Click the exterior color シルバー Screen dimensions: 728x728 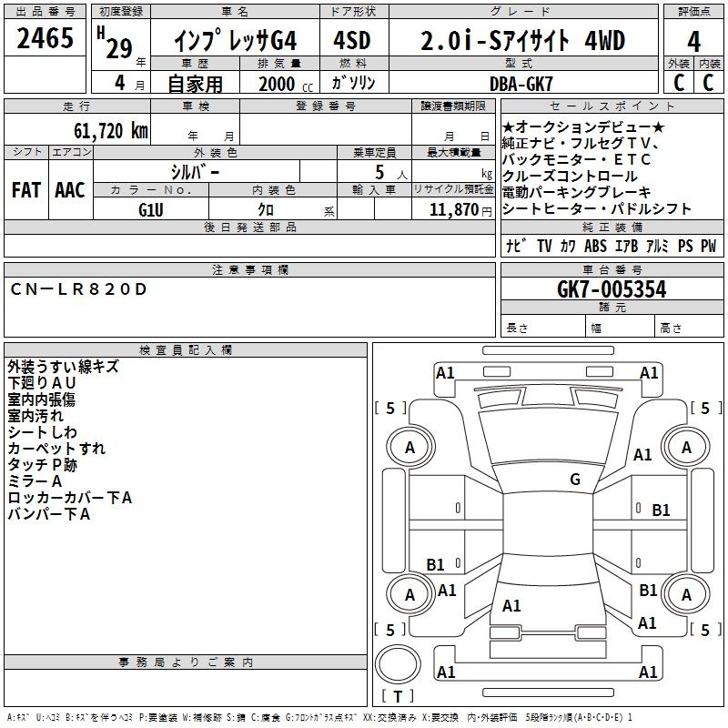tap(195, 172)
